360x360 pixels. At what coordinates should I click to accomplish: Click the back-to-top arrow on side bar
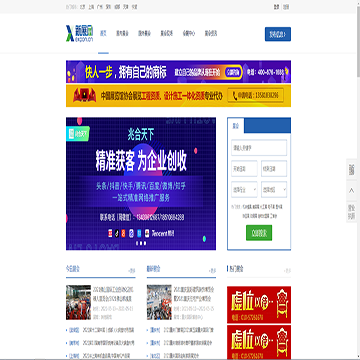point(352,191)
